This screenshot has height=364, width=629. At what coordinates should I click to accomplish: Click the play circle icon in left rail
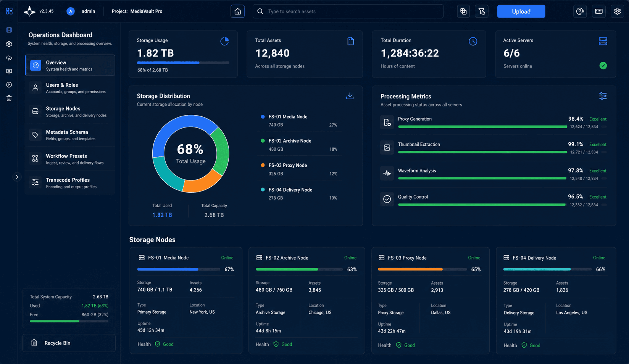(x=9, y=85)
